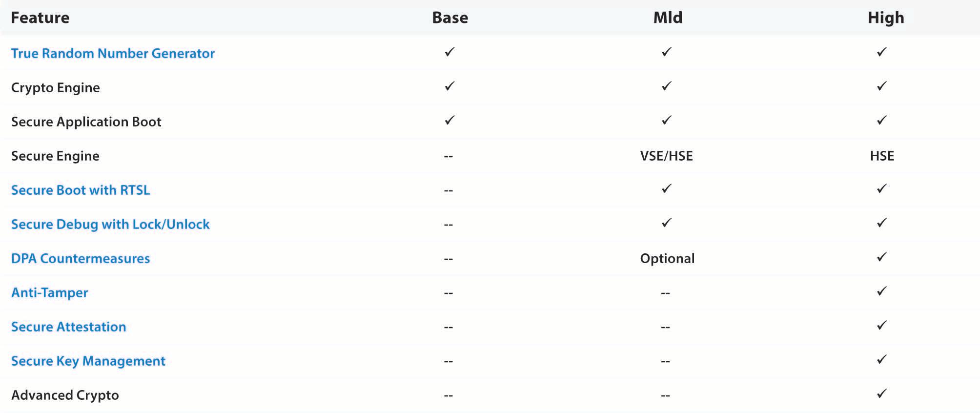Click the Secure Attestation link
The width and height of the screenshot is (980, 413).
coord(69,327)
